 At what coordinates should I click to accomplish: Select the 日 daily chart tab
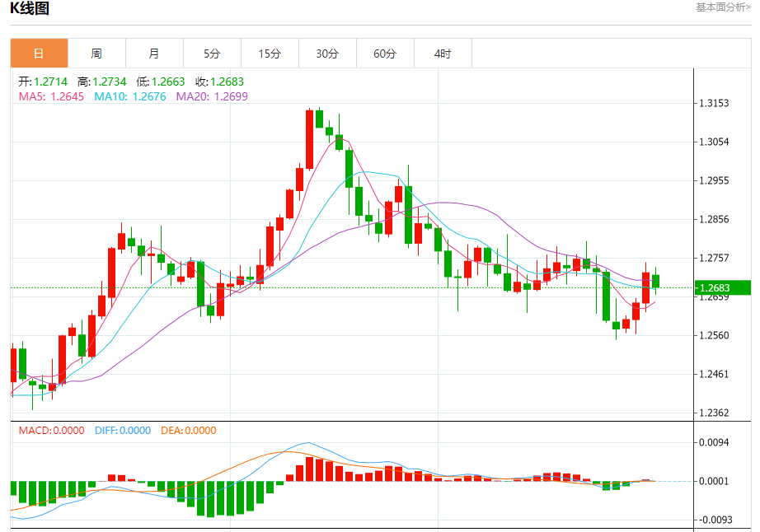click(x=39, y=54)
